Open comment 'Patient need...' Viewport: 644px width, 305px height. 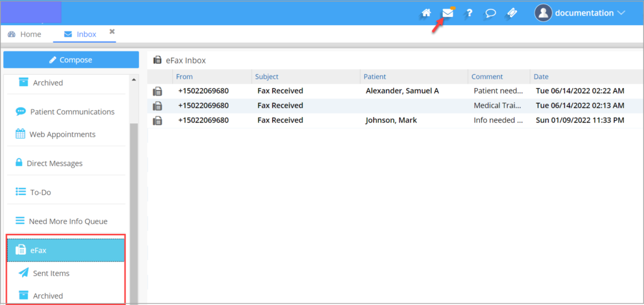tap(498, 91)
